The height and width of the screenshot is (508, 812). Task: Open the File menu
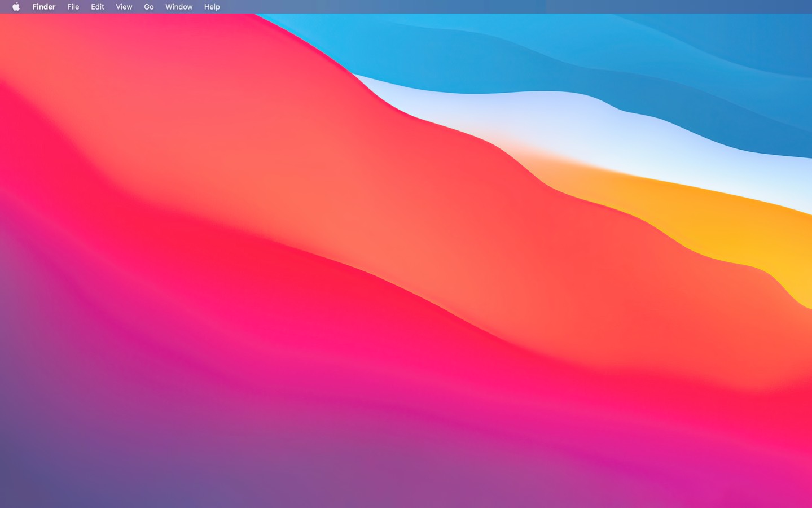[x=73, y=7]
